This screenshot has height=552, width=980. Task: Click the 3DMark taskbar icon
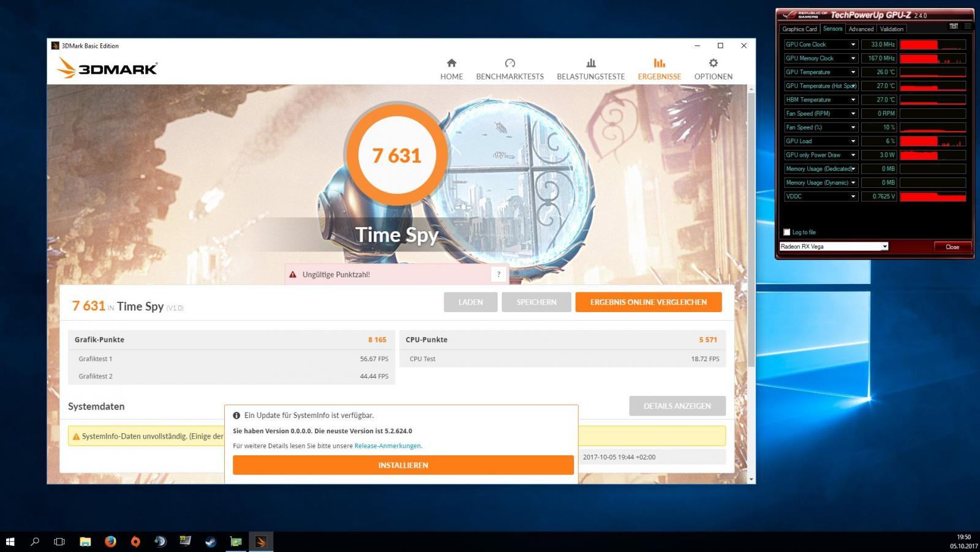(x=261, y=542)
